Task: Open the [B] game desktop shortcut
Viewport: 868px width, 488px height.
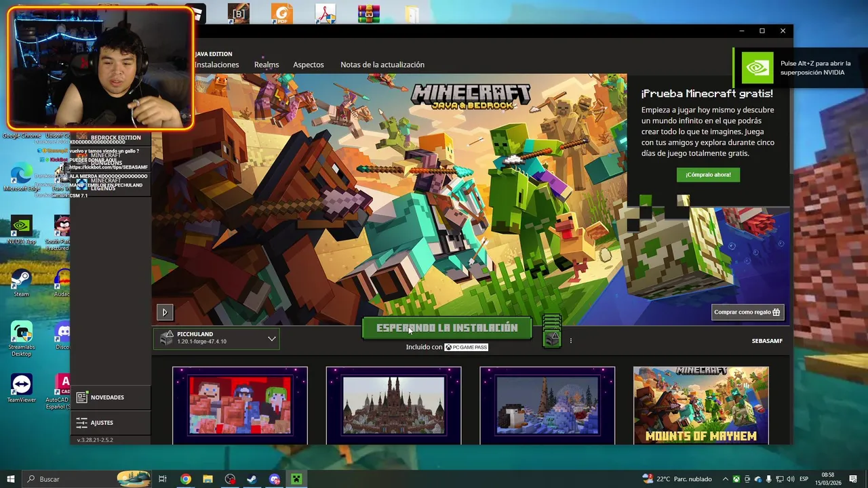Action: 239,12
